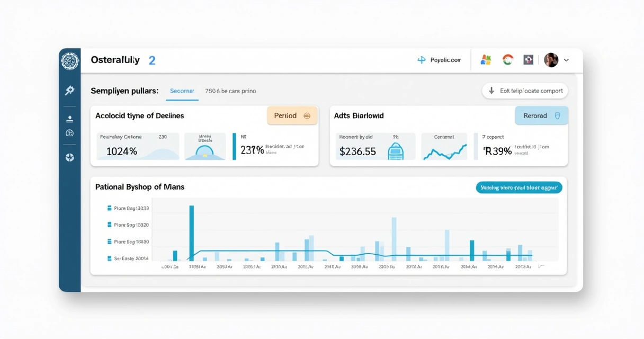Click the export report button at top right

click(524, 91)
